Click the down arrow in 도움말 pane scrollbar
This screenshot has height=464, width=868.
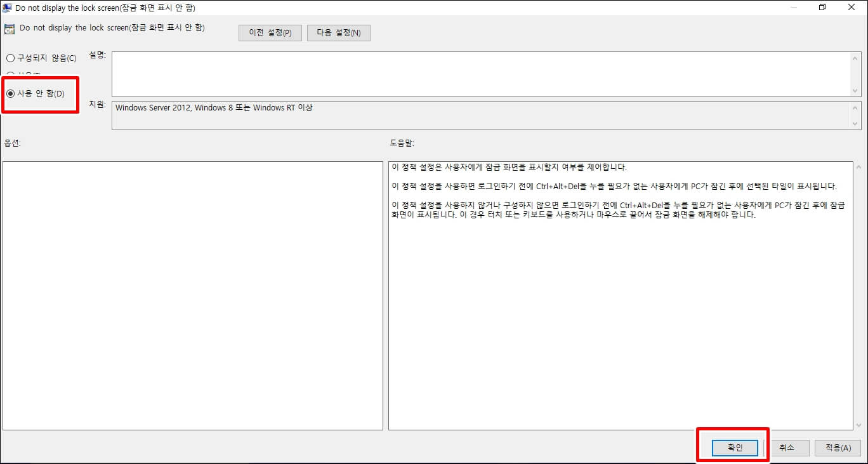point(859,425)
